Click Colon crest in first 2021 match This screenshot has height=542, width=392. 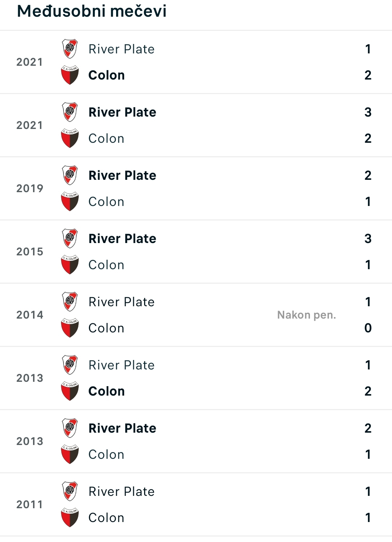70,75
